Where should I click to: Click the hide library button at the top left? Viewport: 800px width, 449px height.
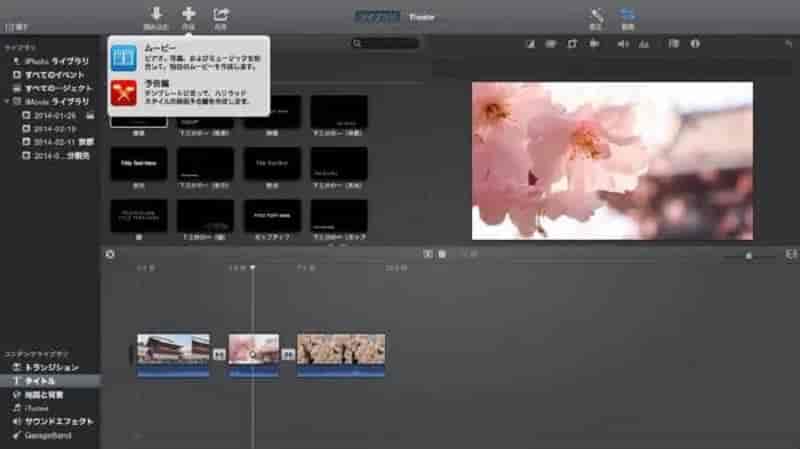(16, 27)
